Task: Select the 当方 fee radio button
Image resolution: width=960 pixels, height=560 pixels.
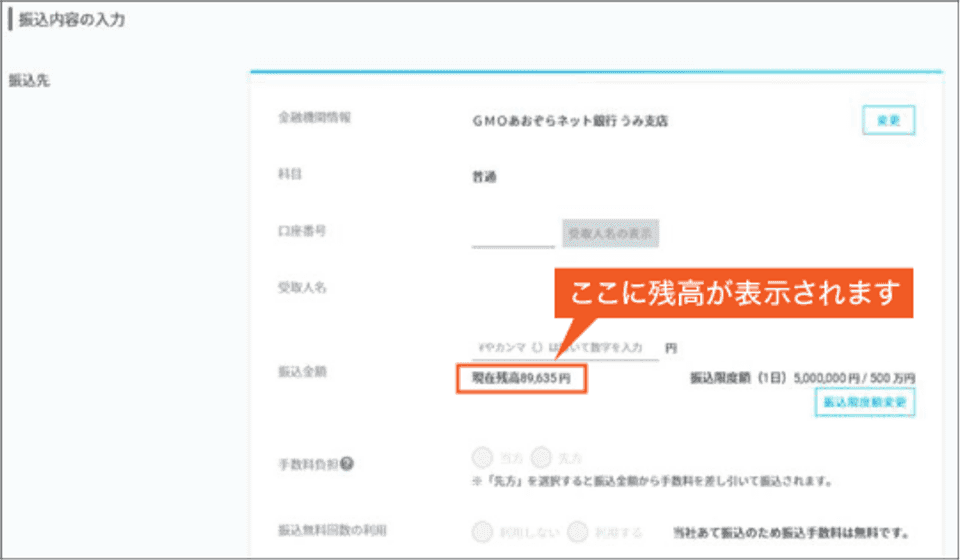Action: point(482,459)
